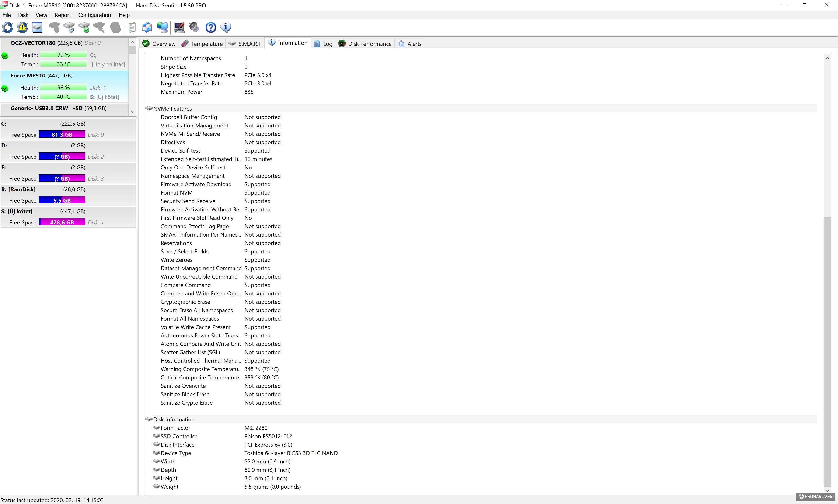Select the C: partition entry
The image size is (838, 504).
(x=68, y=129)
